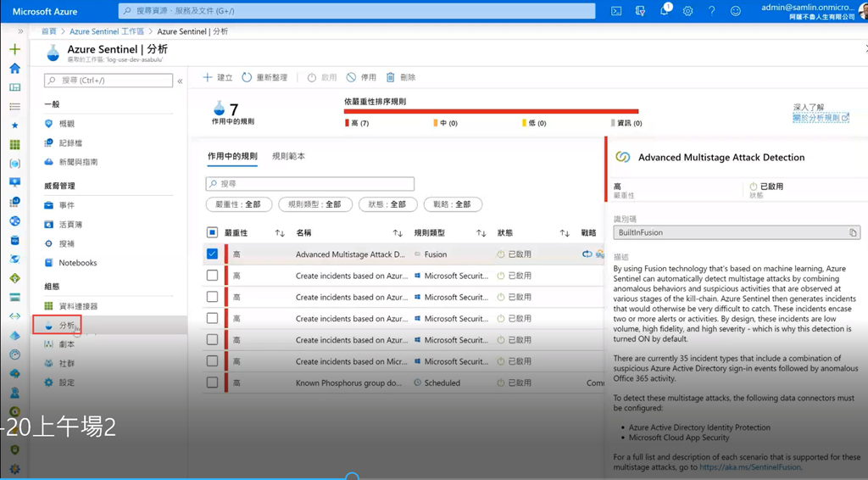
Task: Click 首頁 breadcrumb link
Action: click(x=49, y=31)
